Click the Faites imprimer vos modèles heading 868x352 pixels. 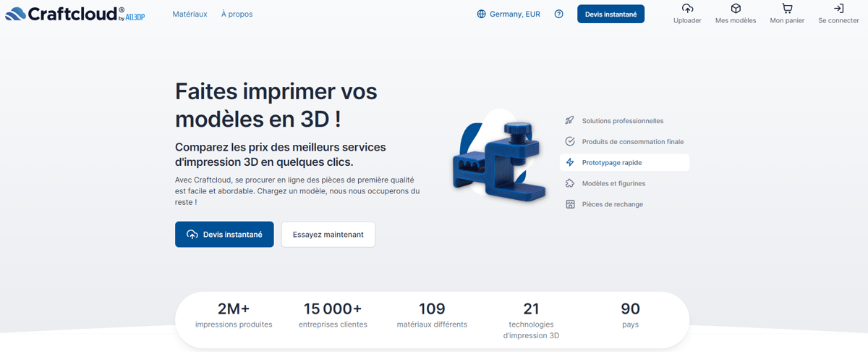(x=276, y=104)
